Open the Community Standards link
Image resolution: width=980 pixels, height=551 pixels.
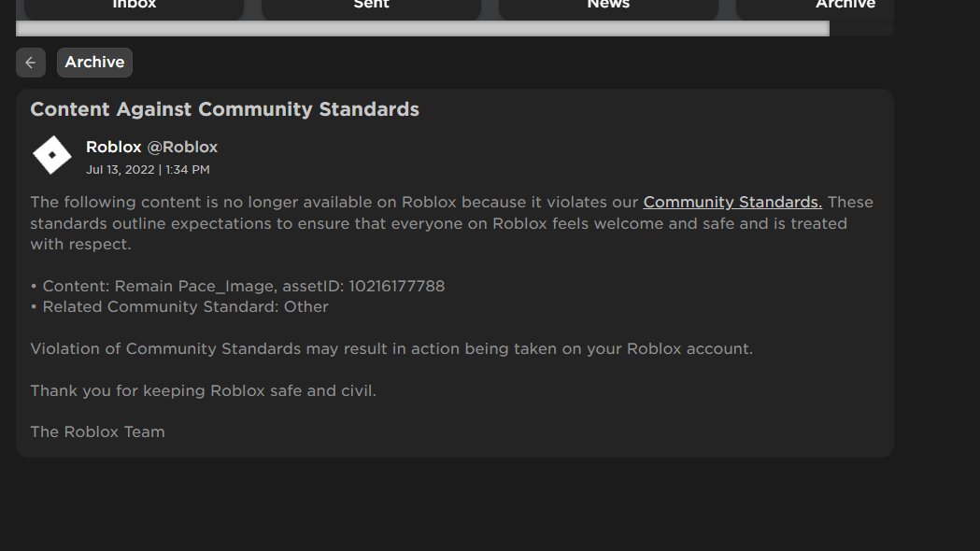[732, 203]
